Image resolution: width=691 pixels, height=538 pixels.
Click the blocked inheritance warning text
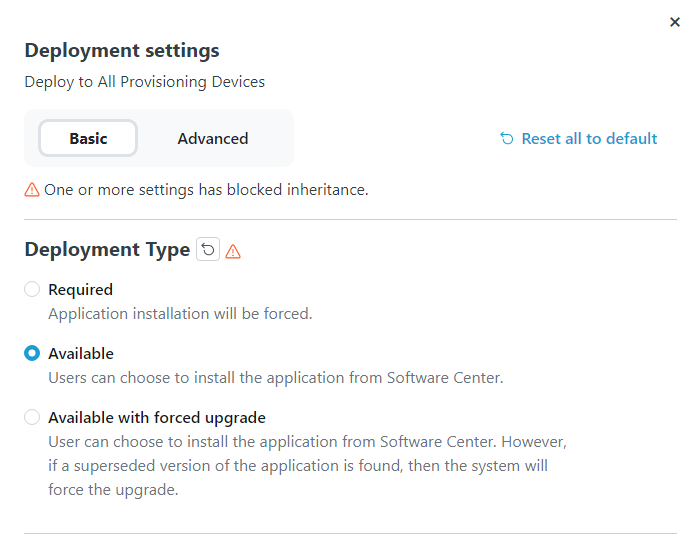pos(206,189)
